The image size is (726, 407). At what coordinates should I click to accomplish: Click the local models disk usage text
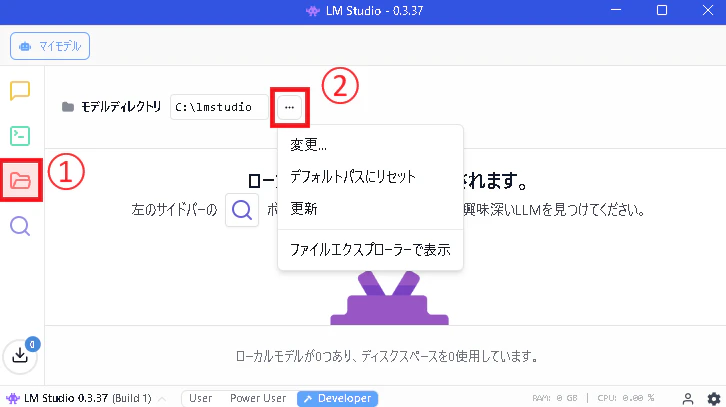click(387, 356)
